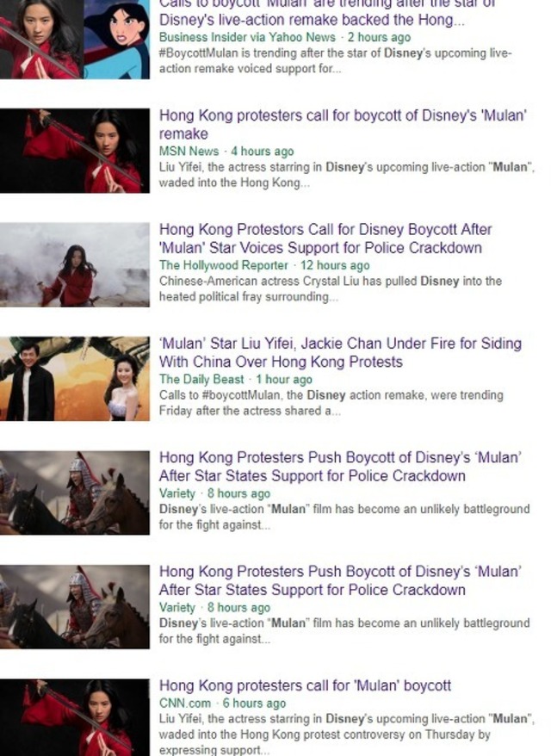The image size is (551, 756).
Task: Select the CNN.com source label
Action: tap(184, 703)
